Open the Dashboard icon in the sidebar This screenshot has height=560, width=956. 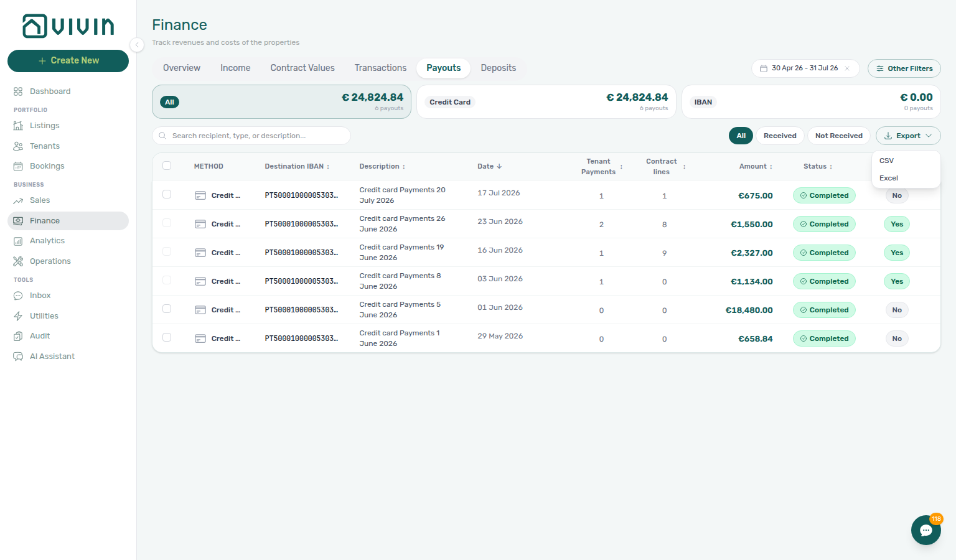pos(18,91)
